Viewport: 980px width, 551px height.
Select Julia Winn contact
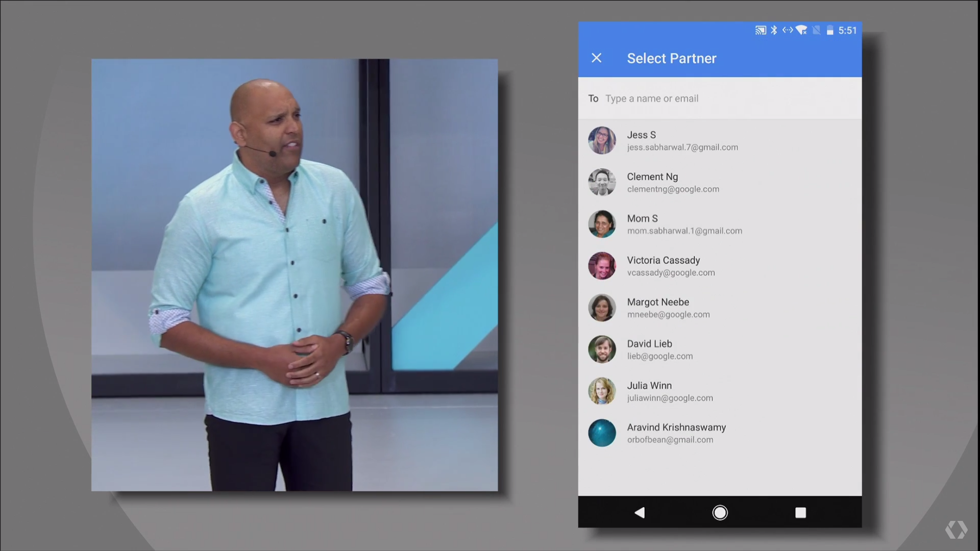click(670, 391)
